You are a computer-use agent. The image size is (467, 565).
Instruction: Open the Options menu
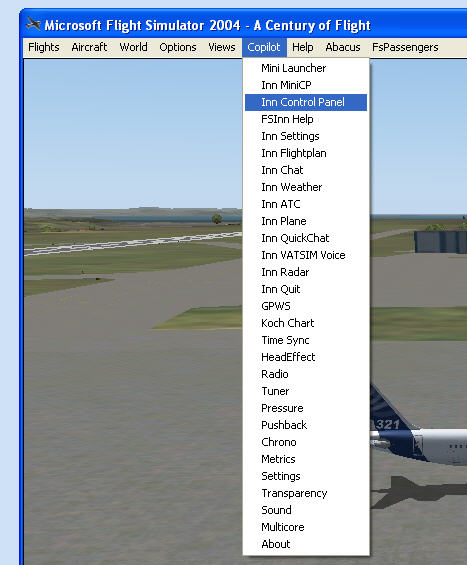(178, 47)
